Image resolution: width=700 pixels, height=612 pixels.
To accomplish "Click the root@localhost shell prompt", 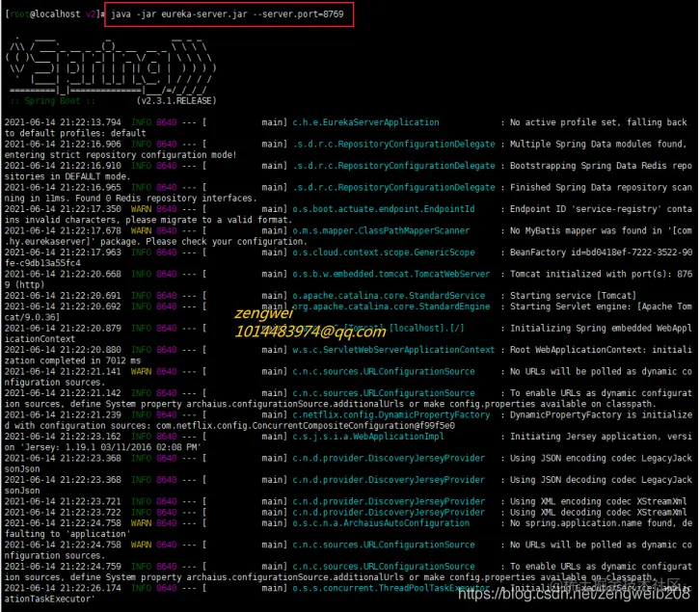I will [x=54, y=14].
